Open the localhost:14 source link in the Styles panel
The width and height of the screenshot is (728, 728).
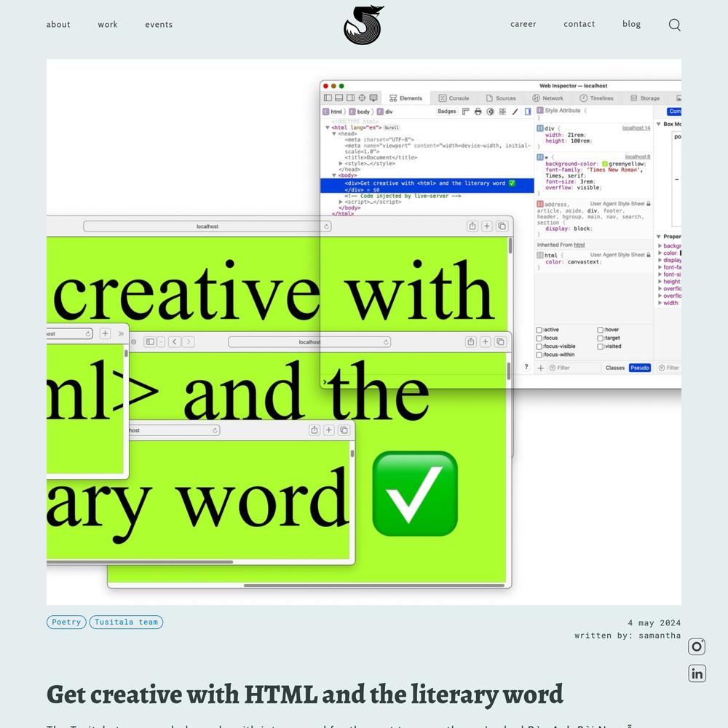pos(636,127)
